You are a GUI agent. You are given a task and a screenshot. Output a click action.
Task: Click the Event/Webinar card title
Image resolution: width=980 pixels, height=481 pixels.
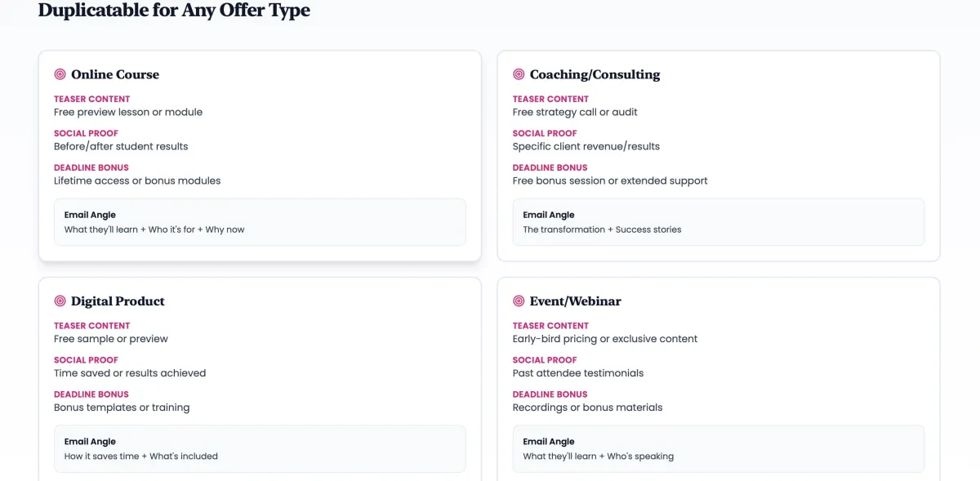[x=575, y=301]
